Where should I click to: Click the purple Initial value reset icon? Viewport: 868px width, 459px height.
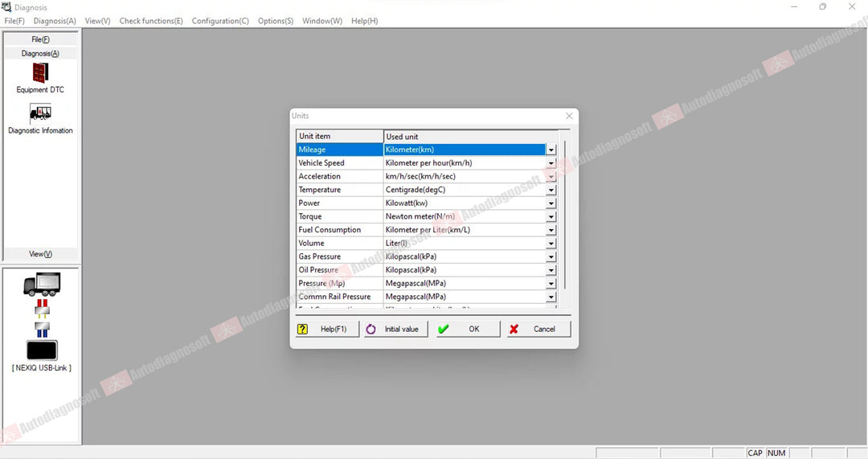371,329
